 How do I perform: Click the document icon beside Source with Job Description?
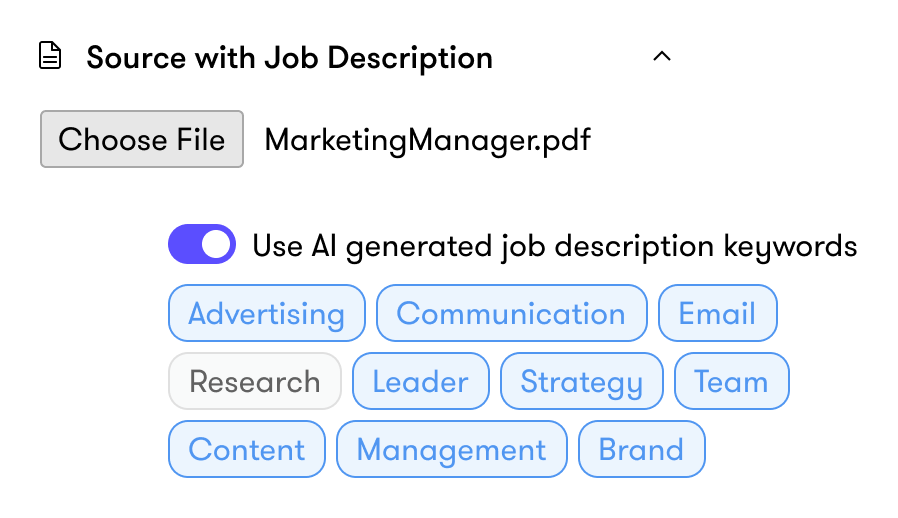tap(50, 56)
